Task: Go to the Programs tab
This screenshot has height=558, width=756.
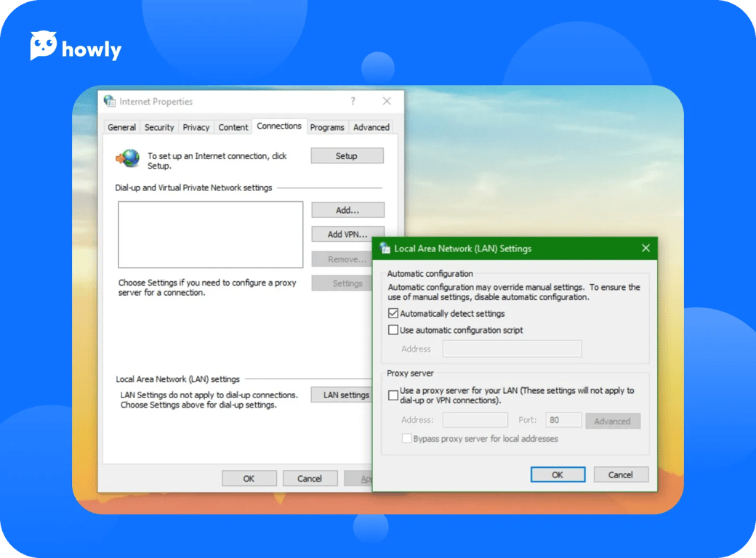Action: pos(327,127)
